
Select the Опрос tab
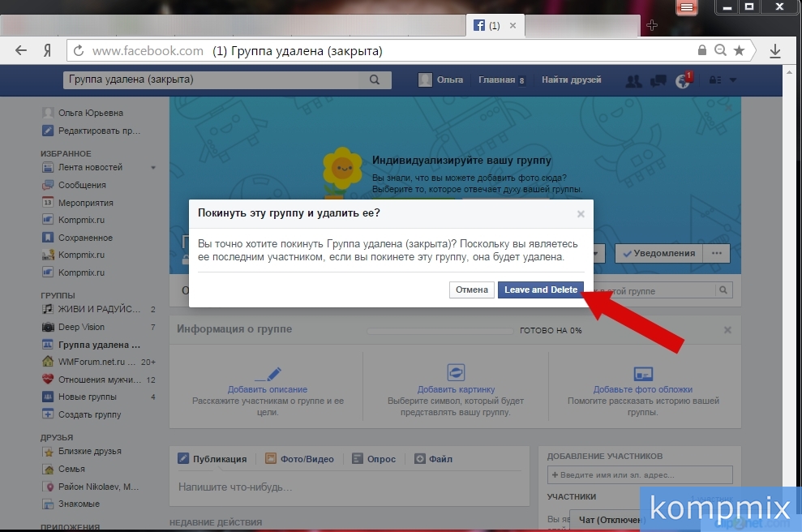pos(374,459)
